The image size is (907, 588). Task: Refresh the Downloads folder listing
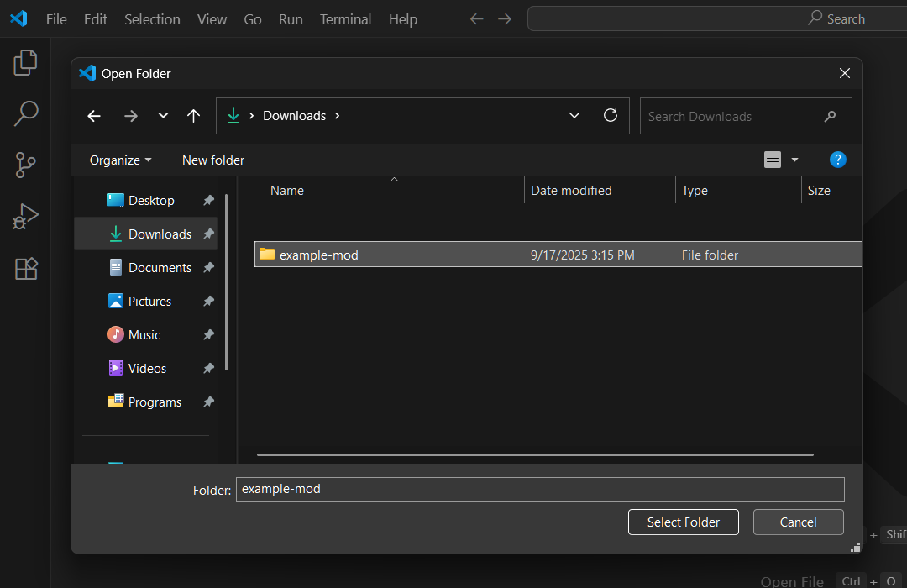[x=611, y=116]
